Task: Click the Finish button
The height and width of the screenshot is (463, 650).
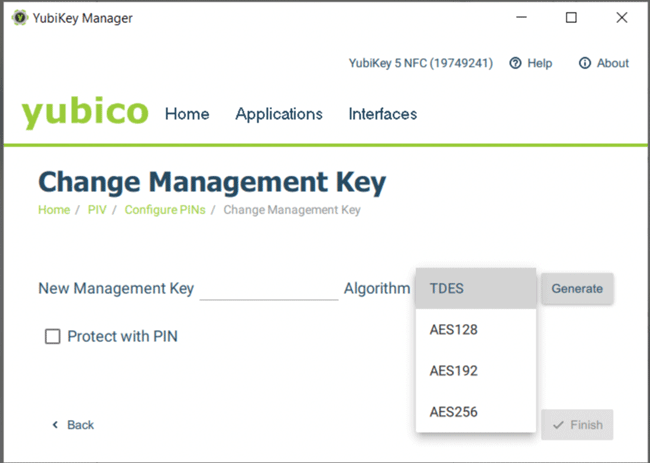Action: (577, 425)
